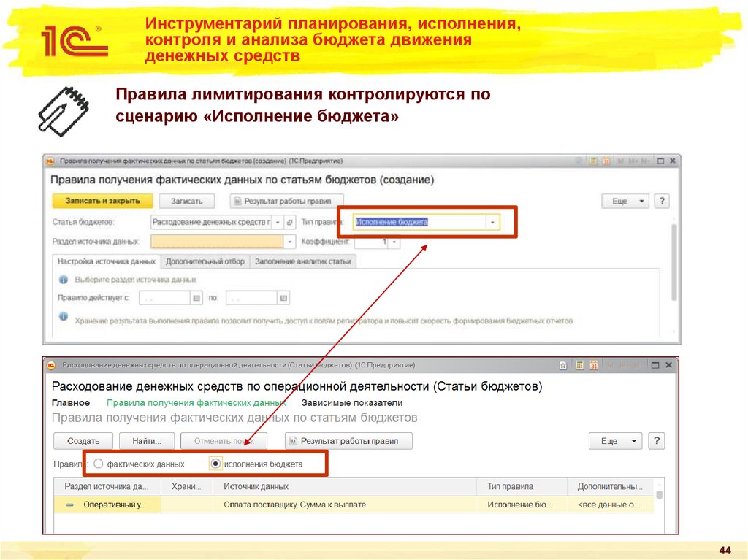The height and width of the screenshot is (560, 748).
Task: Switch to the "Дополнительный отбор" tab
Action: (205, 259)
